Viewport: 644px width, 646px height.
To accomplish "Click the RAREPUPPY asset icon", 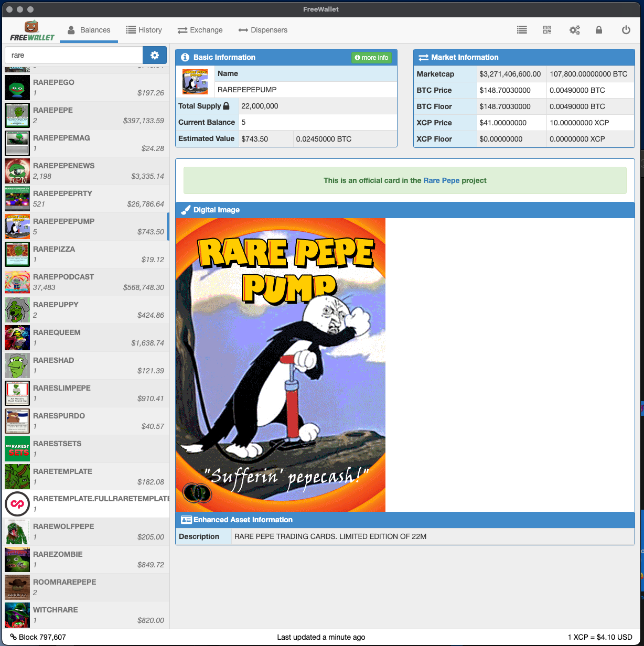I will tap(17, 310).
